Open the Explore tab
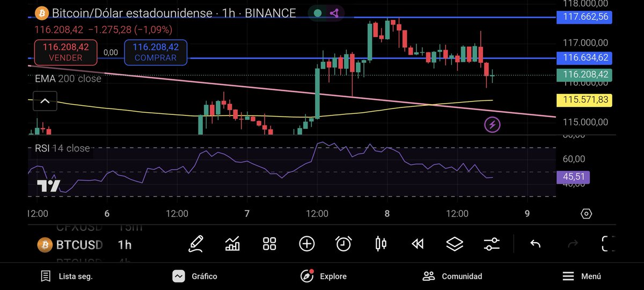Viewport: 644px width, 290px height. coord(324,276)
